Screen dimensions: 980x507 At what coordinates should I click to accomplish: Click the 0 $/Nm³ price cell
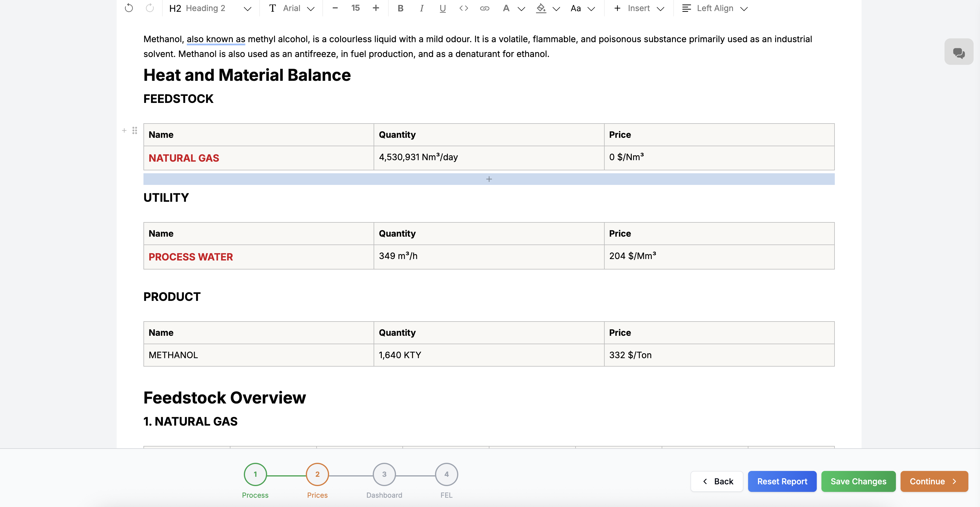(719, 158)
